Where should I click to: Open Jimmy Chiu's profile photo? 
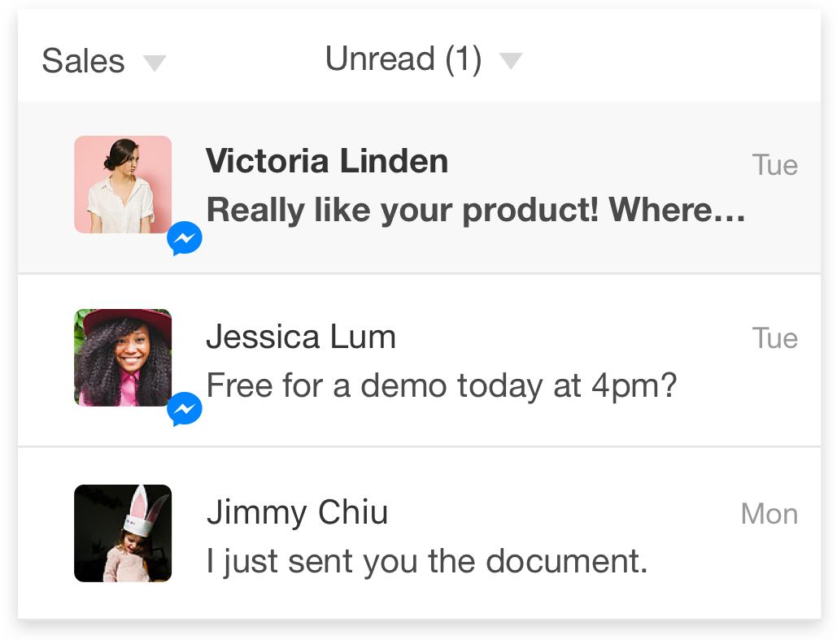(123, 533)
